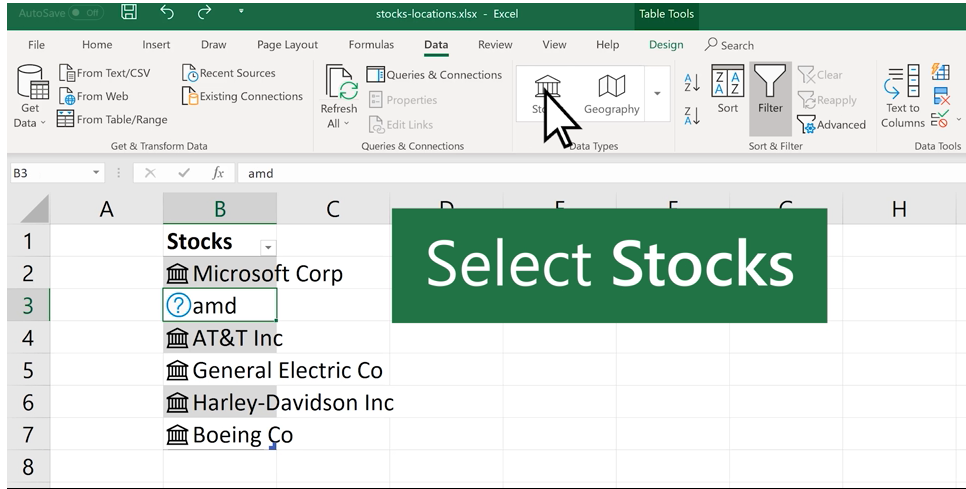Click the Boeing Co stock icon
Viewport: 966px width, 489px height.
click(x=177, y=435)
